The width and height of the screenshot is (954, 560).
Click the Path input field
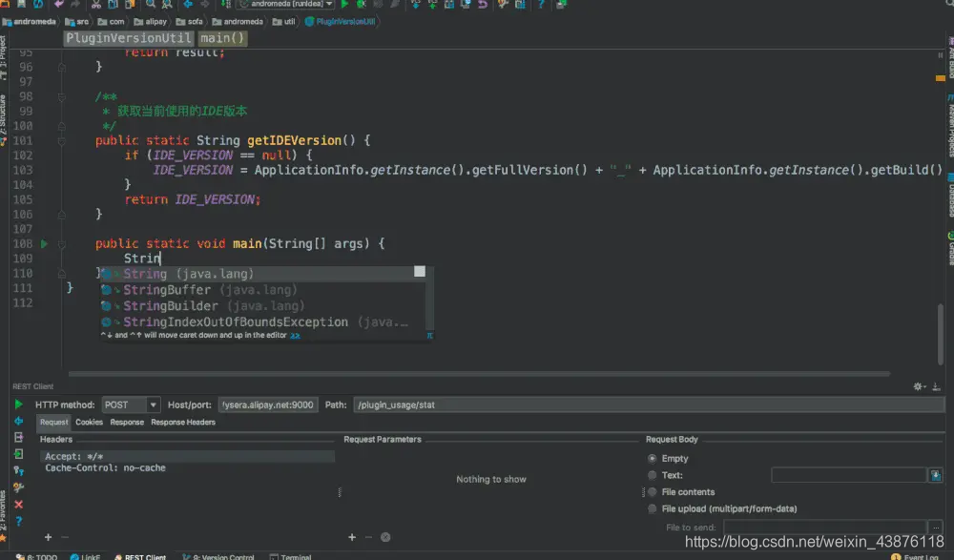pos(649,404)
